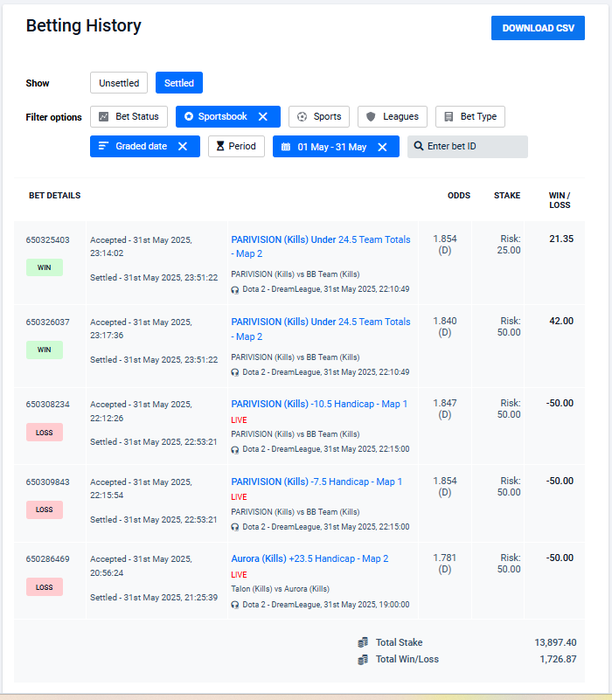
Task: Click the calendar icon in date range chip
Action: click(285, 147)
